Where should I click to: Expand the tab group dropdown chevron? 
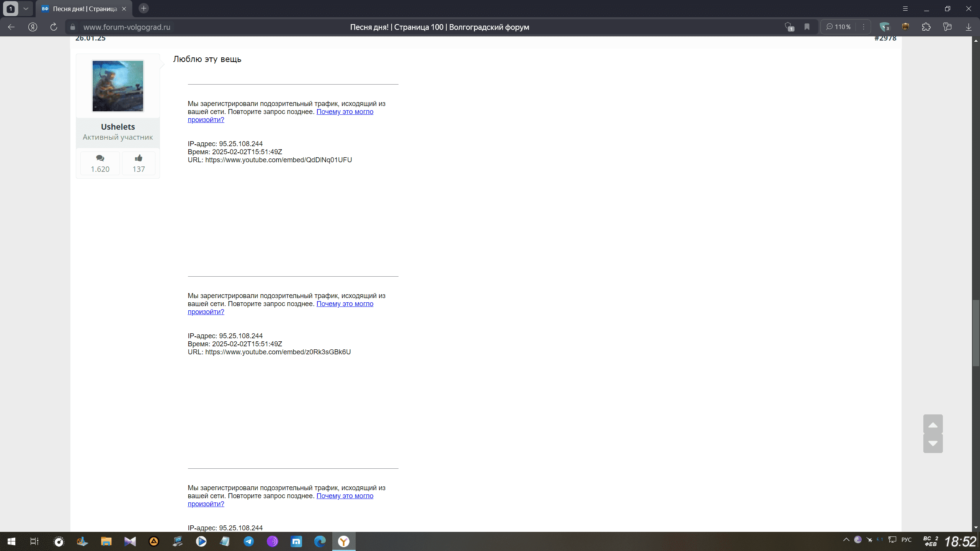tap(26, 8)
